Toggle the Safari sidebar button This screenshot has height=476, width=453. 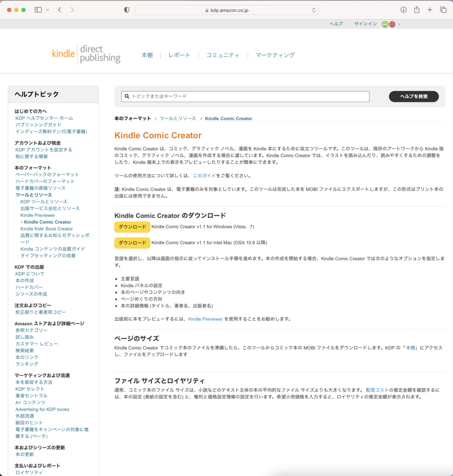[38, 10]
